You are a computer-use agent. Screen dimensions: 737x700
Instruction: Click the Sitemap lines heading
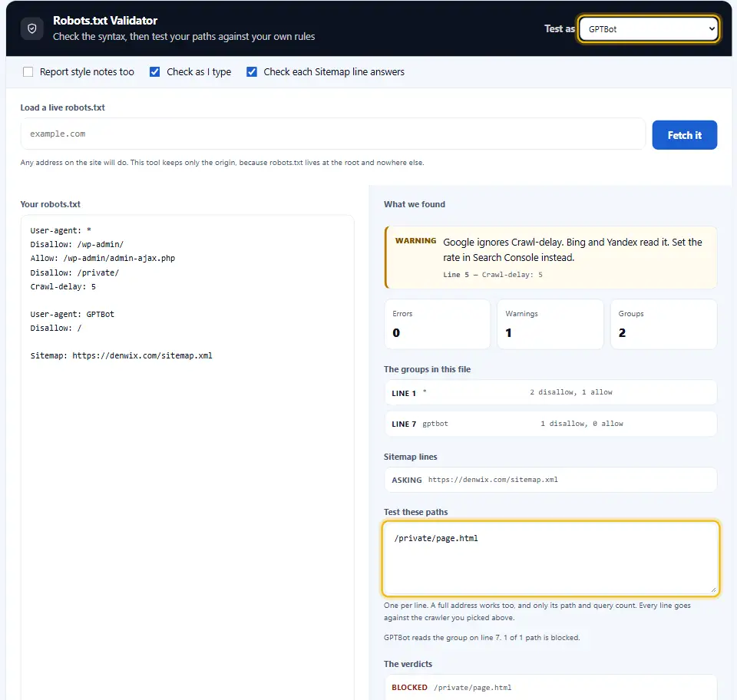pos(410,457)
